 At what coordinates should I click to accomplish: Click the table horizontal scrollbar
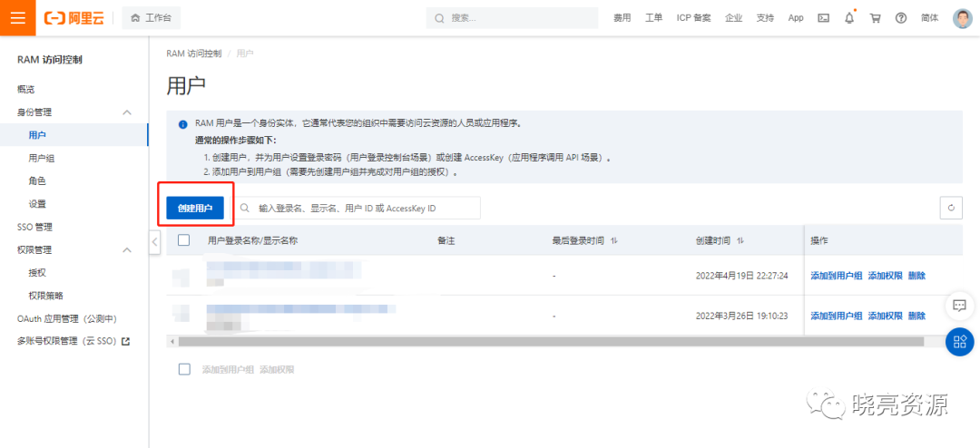coord(551,342)
